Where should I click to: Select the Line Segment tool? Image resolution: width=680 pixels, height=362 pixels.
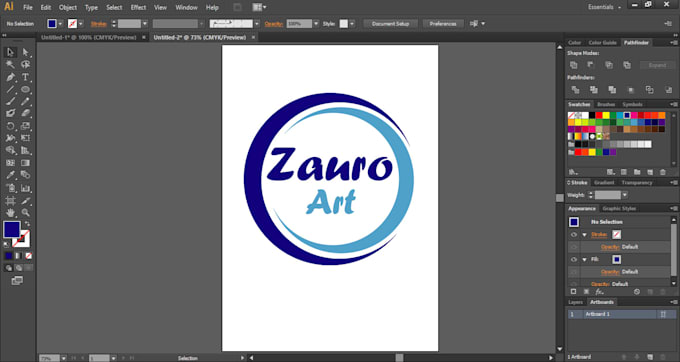click(x=10, y=89)
